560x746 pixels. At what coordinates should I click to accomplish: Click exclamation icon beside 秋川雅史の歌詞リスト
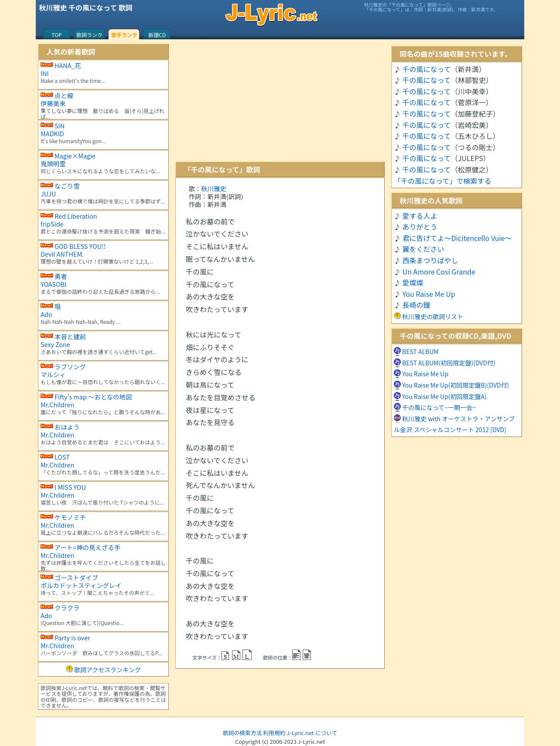397,316
